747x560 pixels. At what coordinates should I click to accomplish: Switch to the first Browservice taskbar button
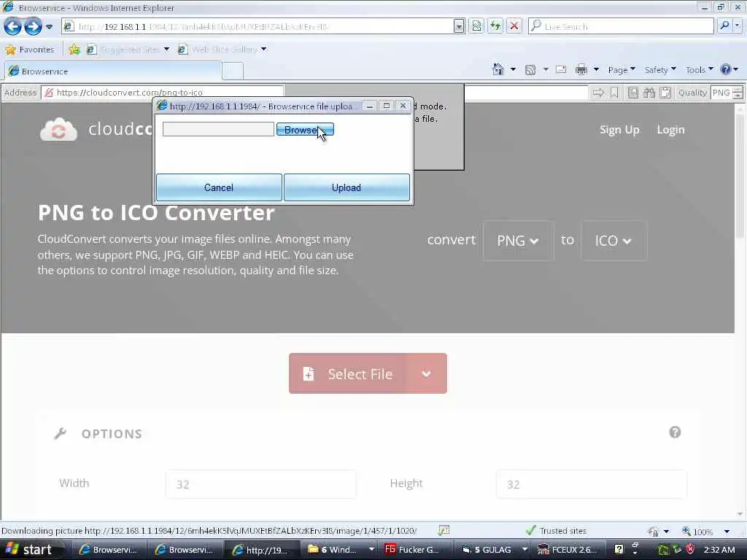(x=109, y=550)
